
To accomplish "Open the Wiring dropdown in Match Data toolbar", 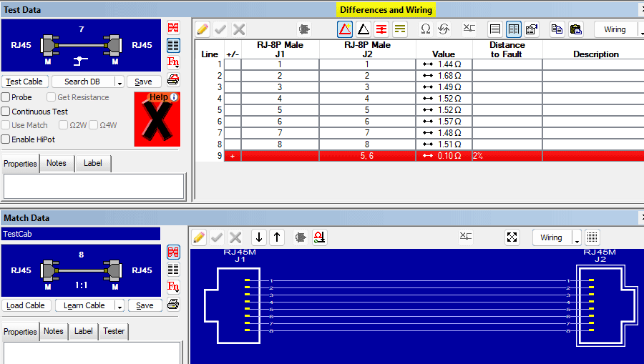I will click(577, 238).
